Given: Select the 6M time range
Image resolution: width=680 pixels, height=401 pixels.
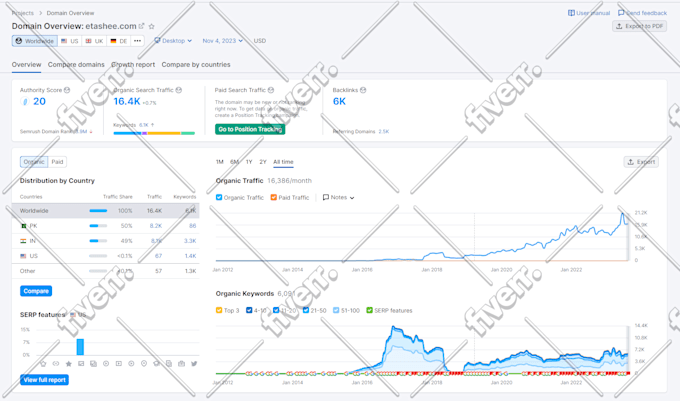Looking at the screenshot, I should pos(234,162).
